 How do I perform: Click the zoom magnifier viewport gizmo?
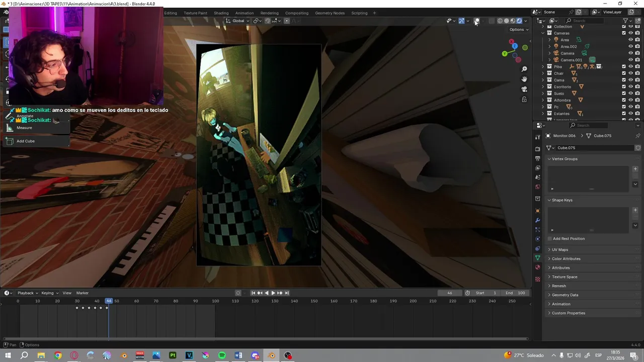click(524, 69)
